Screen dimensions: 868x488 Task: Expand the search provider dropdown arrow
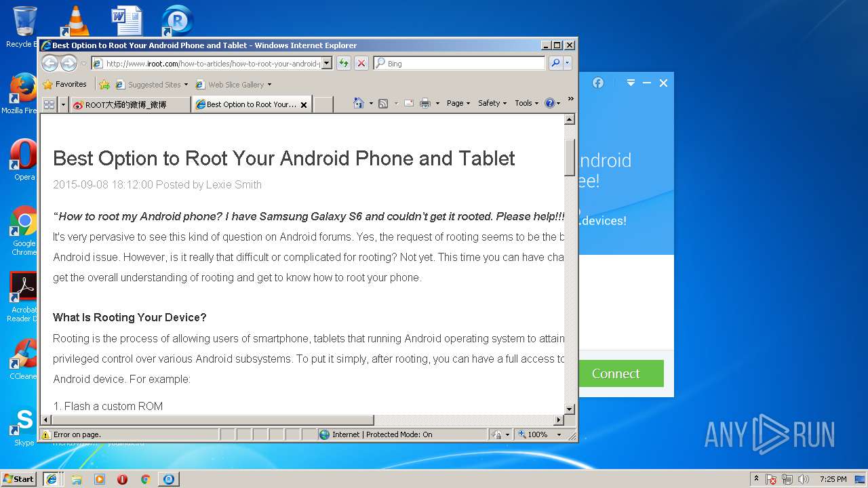pos(567,63)
